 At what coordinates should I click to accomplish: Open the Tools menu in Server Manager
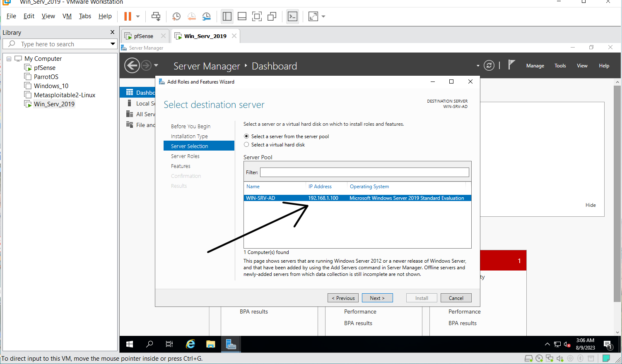(560, 66)
